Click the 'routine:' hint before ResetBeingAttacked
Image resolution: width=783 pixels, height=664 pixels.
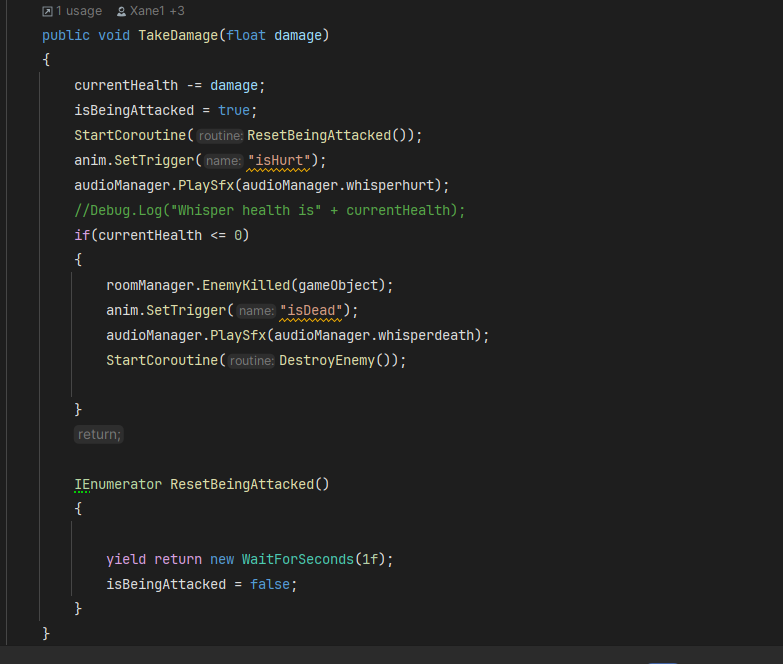tap(220, 136)
